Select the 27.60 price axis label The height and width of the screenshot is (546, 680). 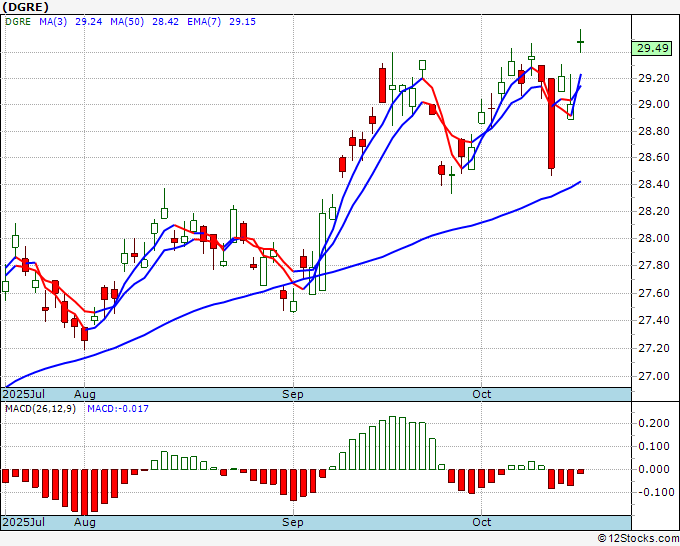654,294
